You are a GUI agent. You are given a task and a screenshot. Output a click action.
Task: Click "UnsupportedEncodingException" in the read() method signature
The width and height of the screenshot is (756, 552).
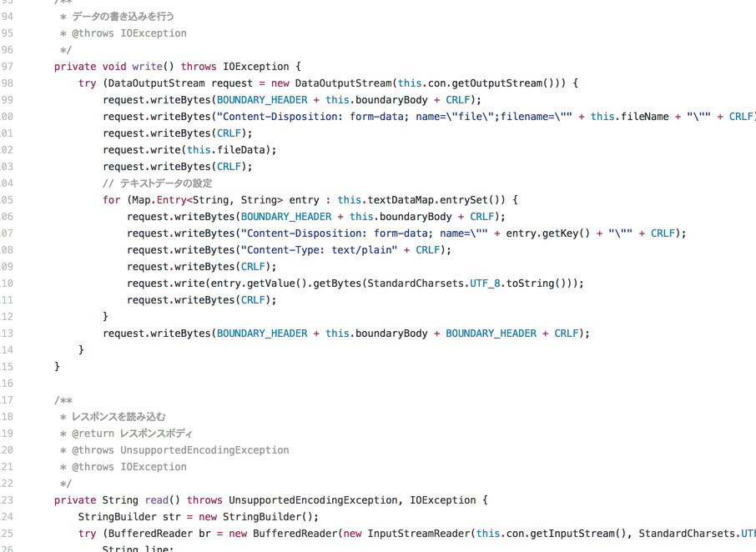tap(313, 500)
